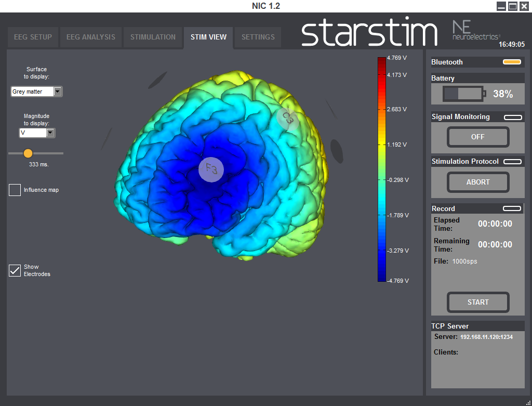Click the Elapsed Time value
The width and height of the screenshot is (532, 406).
[495, 224]
